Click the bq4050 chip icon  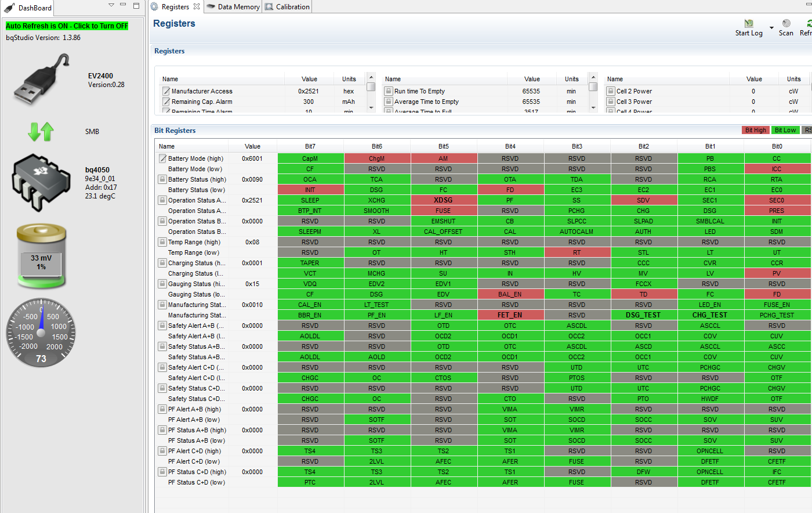point(41,183)
